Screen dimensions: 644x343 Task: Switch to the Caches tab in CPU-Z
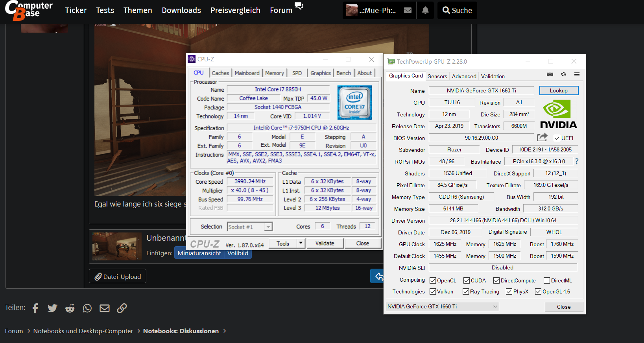220,73
